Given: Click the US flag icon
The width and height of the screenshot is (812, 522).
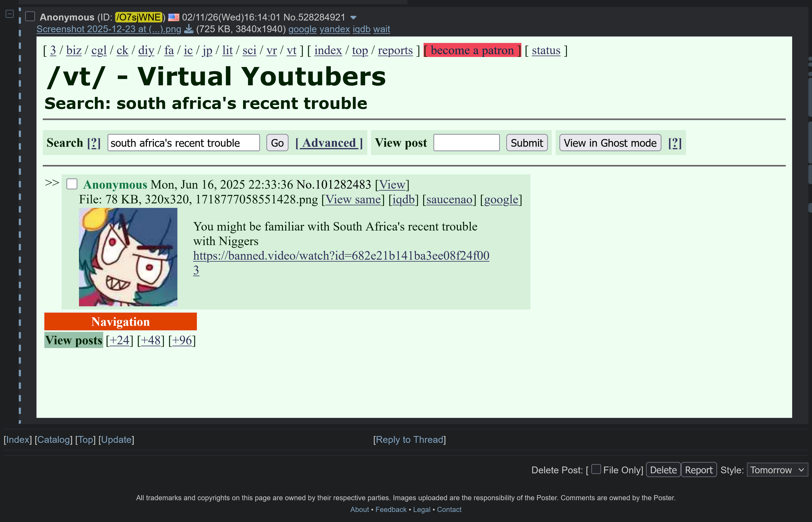Looking at the screenshot, I should (173, 17).
